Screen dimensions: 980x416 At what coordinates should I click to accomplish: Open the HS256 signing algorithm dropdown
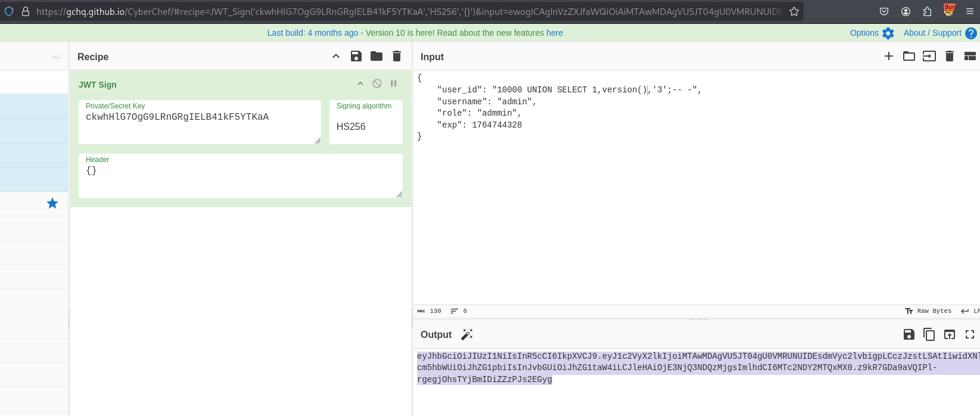click(365, 126)
